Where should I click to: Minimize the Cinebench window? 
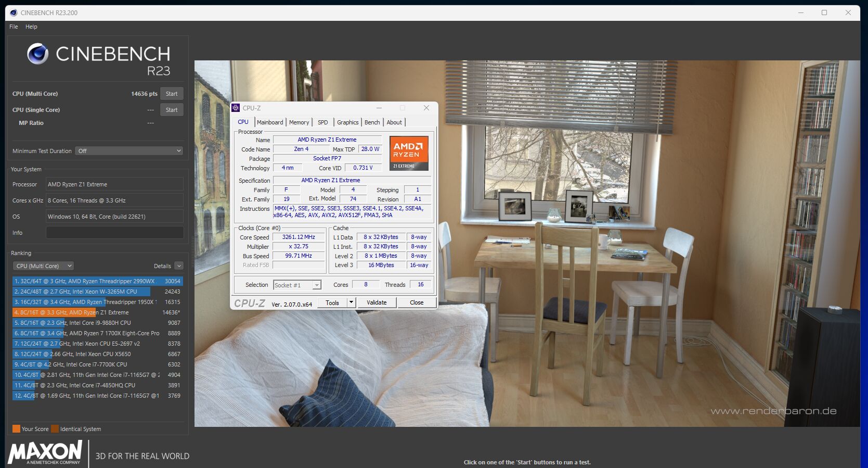[801, 12]
